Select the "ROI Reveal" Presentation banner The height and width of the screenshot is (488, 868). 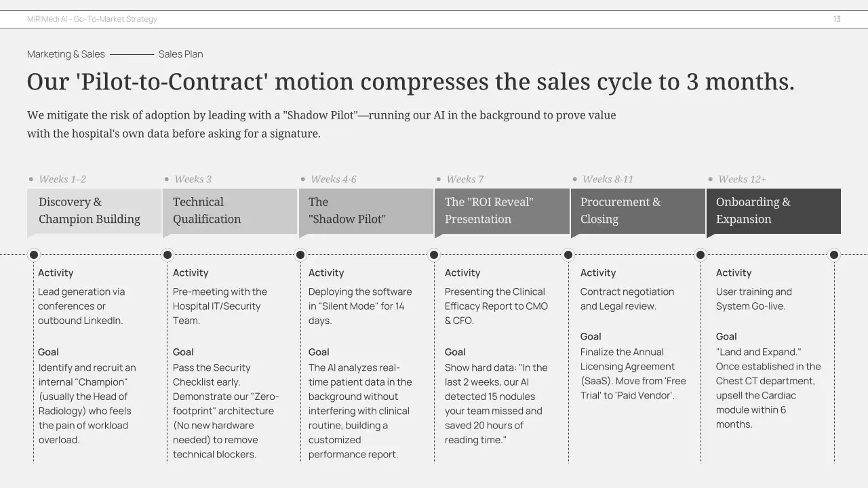pyautogui.click(x=501, y=211)
